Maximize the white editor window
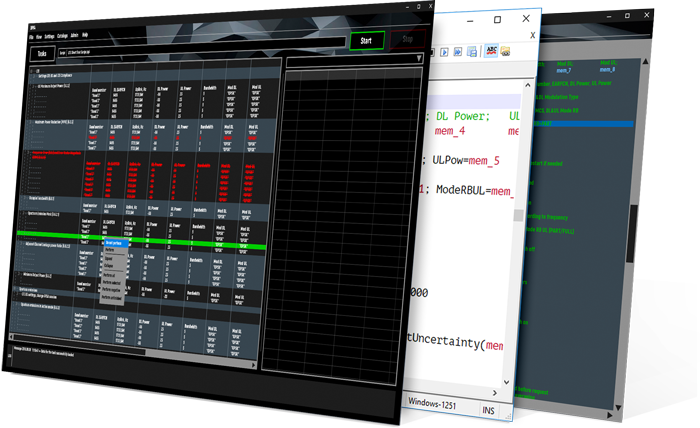700x428 pixels. [497, 19]
